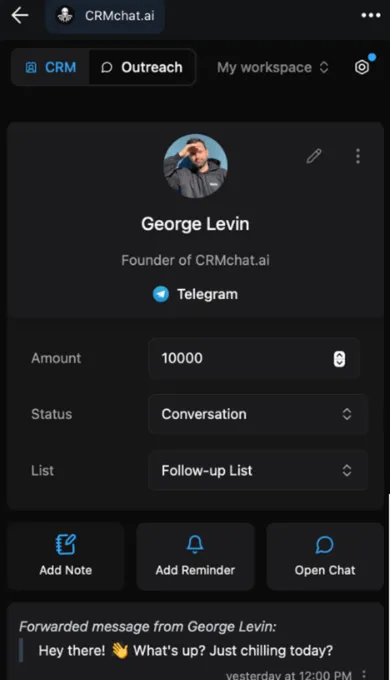
Task: Click the Telegram logo icon
Action: click(161, 294)
